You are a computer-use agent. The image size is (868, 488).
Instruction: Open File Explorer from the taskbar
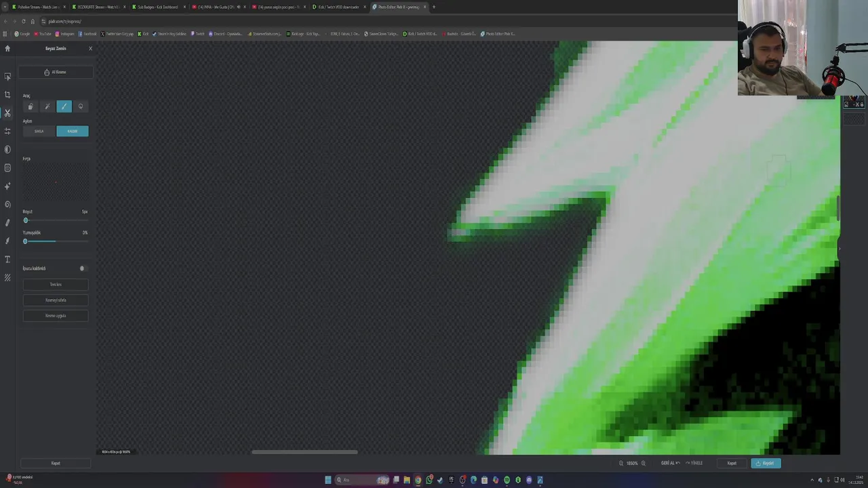coord(407,480)
